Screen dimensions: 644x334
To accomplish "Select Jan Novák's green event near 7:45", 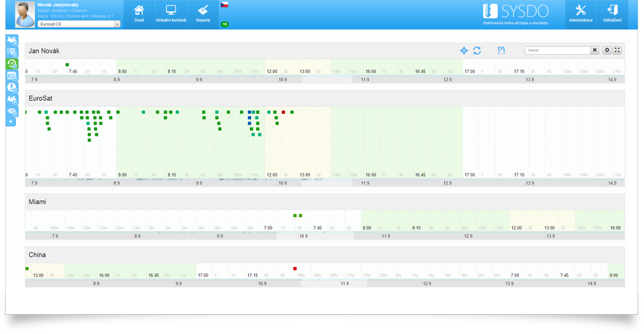I will point(67,65).
